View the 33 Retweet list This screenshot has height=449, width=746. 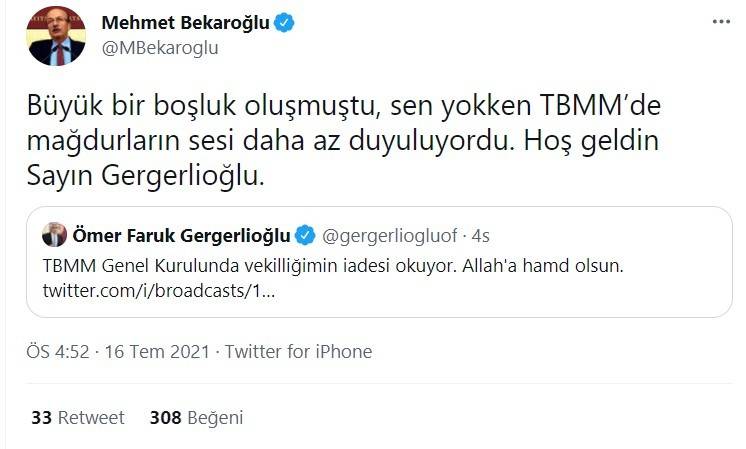[x=77, y=418]
